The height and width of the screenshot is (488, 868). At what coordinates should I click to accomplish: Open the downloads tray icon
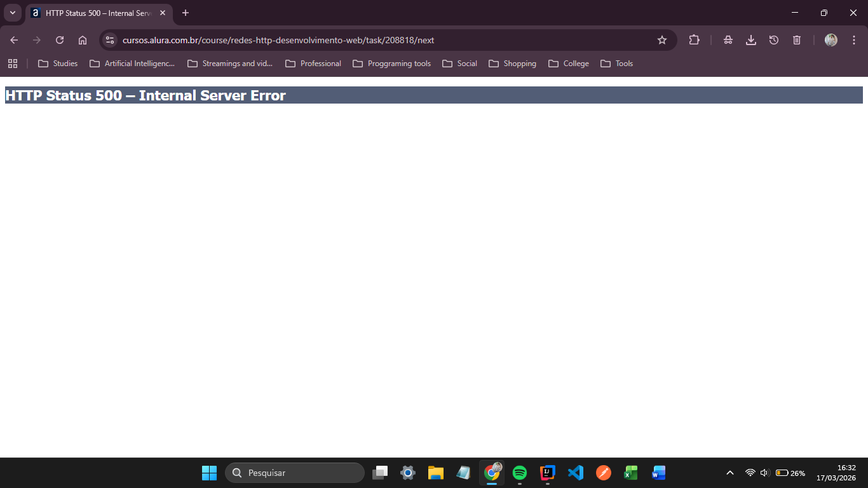tap(751, 40)
